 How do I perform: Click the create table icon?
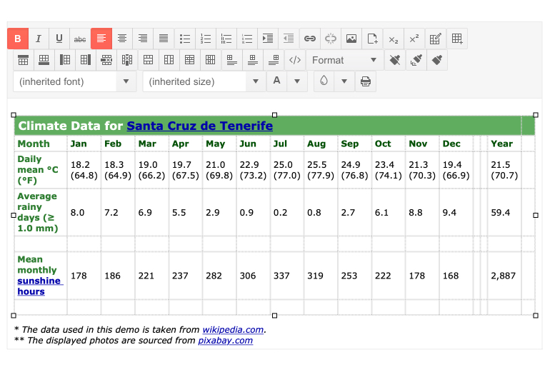click(x=456, y=39)
